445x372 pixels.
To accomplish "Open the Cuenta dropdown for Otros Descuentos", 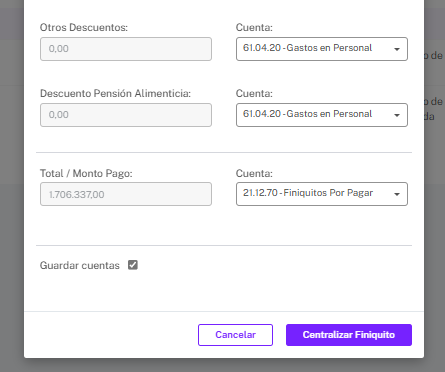I will click(322, 49).
